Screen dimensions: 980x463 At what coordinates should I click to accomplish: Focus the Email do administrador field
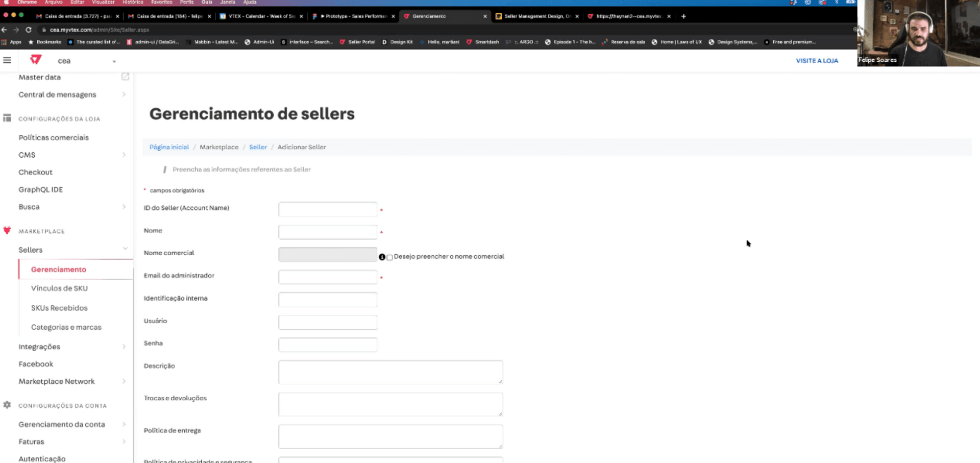(328, 277)
